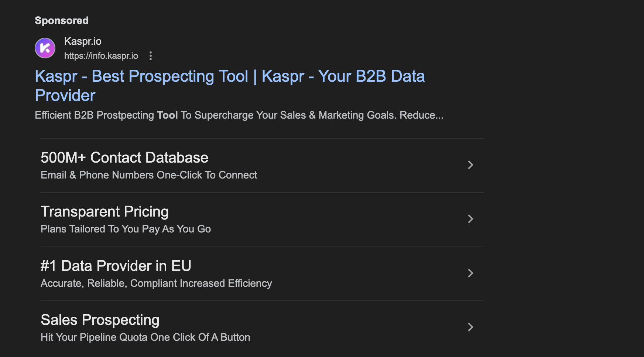
Task: Select the Sponsored label
Action: click(61, 20)
